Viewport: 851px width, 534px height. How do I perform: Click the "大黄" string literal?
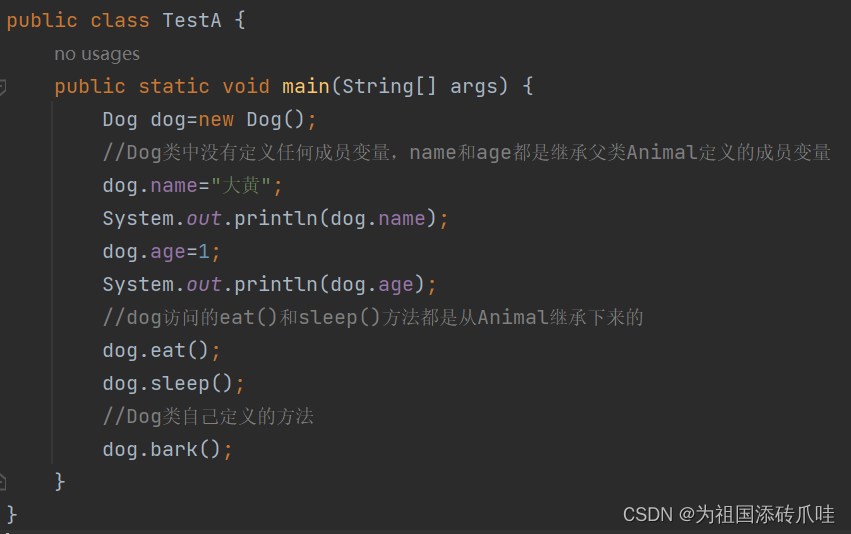247,186
